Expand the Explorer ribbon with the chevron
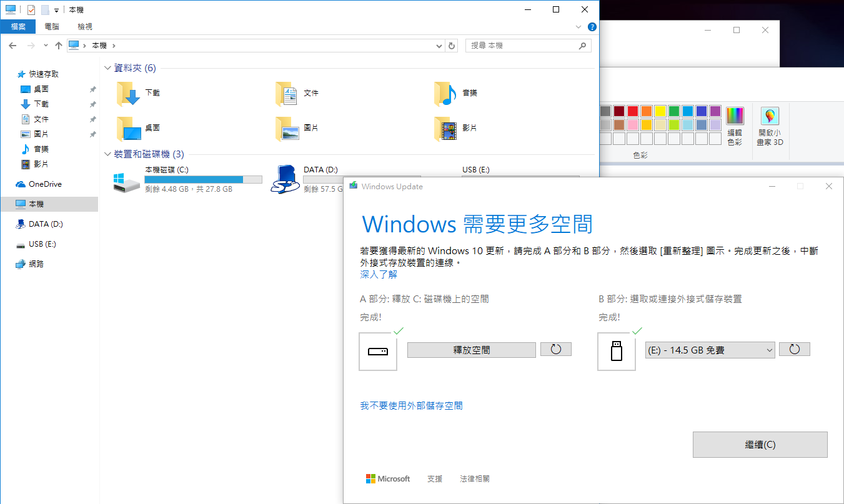This screenshot has width=844, height=504. tap(578, 27)
